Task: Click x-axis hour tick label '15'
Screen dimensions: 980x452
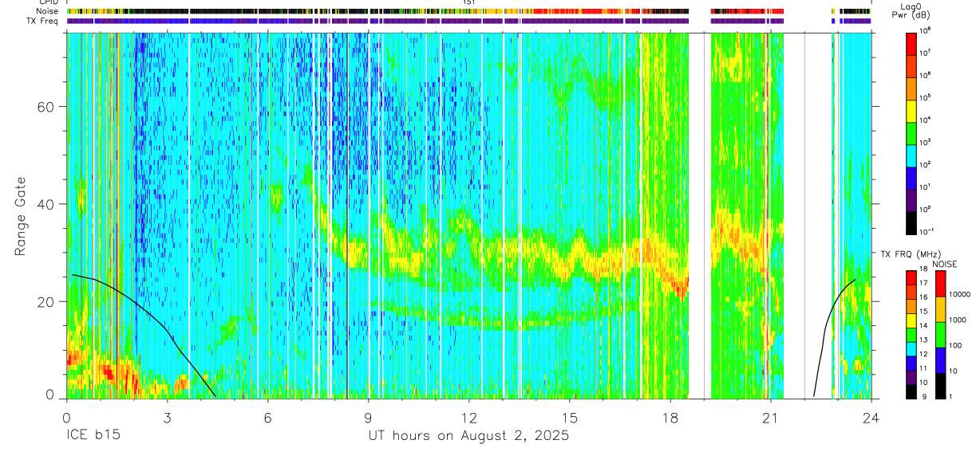Action: [569, 417]
